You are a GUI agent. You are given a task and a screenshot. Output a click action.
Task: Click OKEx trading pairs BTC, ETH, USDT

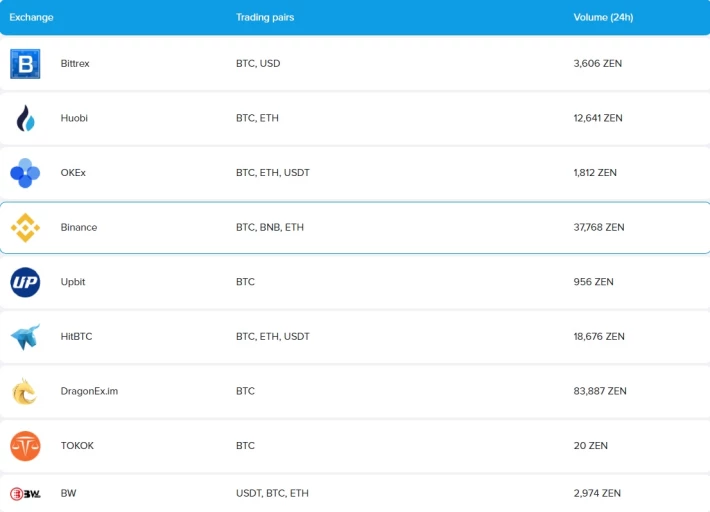point(273,172)
